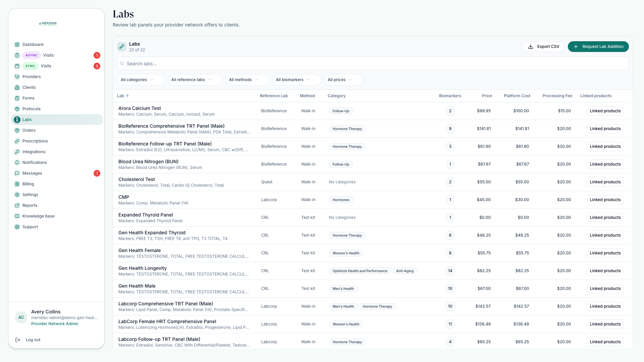Viewport: 644px width, 362px height.
Task: Go to Async Visits
Action: click(x=57, y=55)
